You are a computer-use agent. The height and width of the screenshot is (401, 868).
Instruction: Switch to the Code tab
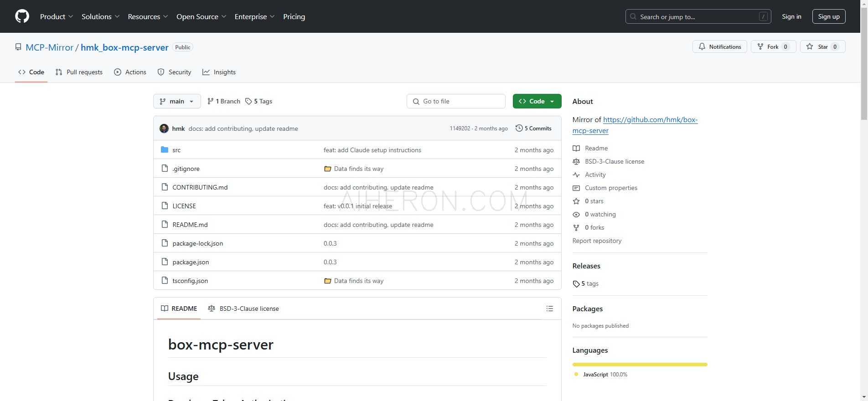31,72
